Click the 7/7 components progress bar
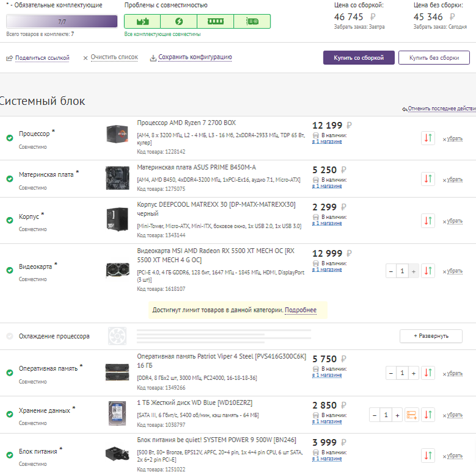 click(62, 21)
